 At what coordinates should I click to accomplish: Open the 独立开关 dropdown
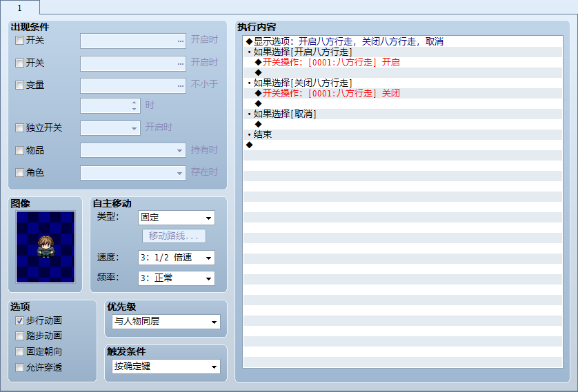pos(110,128)
